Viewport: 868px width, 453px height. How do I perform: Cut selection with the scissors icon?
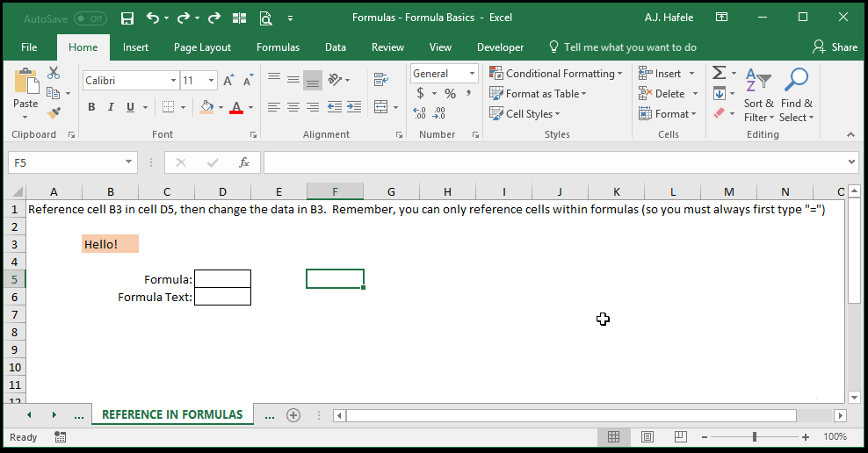coord(54,73)
